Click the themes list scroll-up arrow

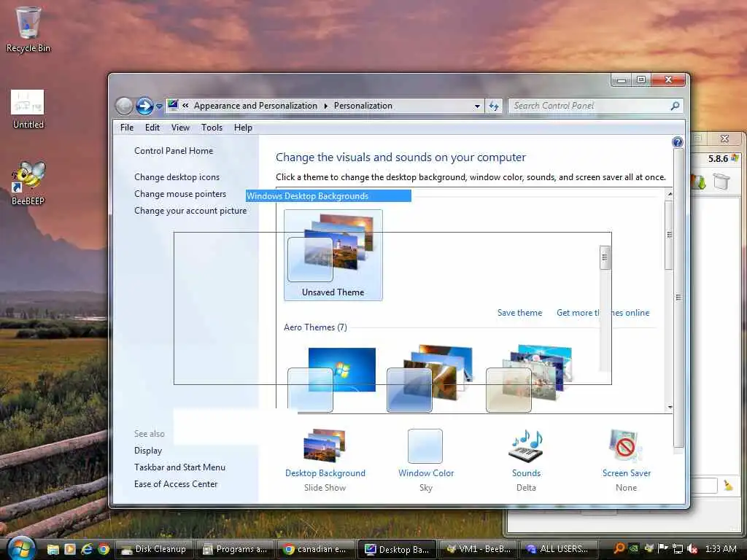pyautogui.click(x=670, y=194)
